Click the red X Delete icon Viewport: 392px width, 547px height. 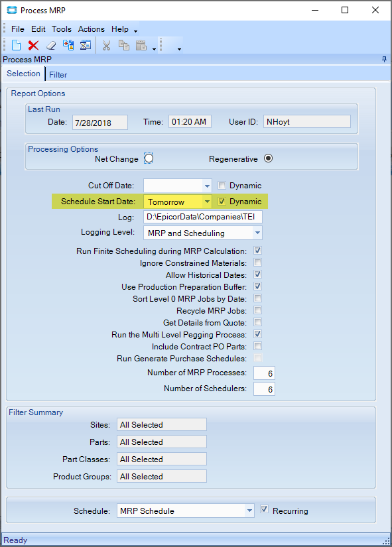(x=34, y=45)
